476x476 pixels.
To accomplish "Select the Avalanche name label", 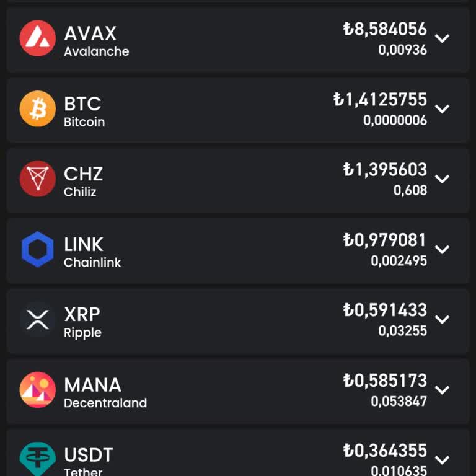I will point(97,51).
